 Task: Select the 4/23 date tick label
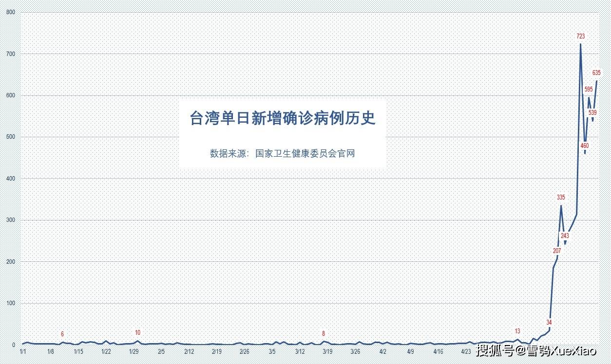[466, 351]
